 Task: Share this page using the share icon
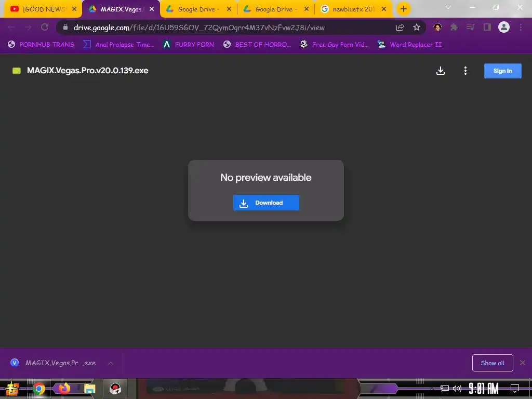click(x=400, y=28)
